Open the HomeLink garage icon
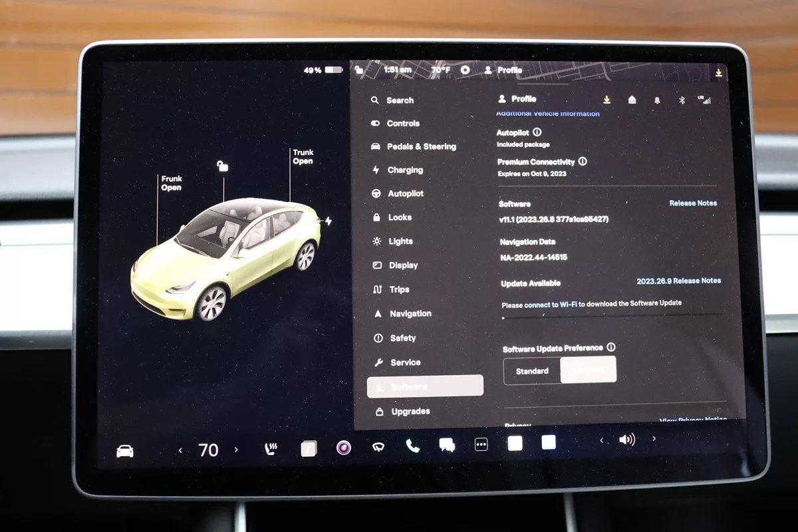This screenshot has height=532, width=798. 632,100
